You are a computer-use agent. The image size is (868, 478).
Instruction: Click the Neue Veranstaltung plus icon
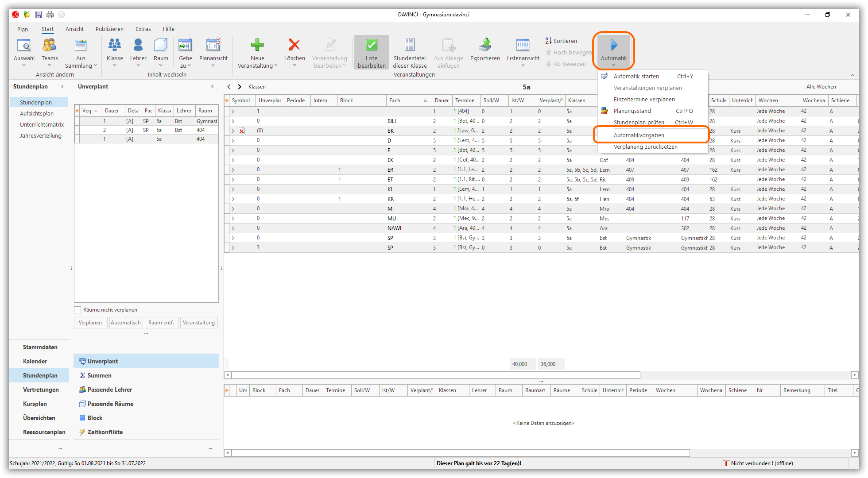click(257, 45)
